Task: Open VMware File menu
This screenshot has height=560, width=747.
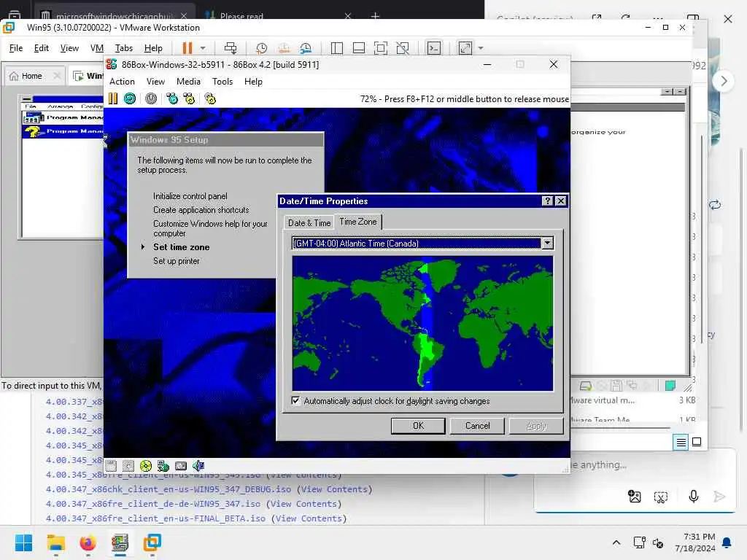Action: [x=16, y=47]
